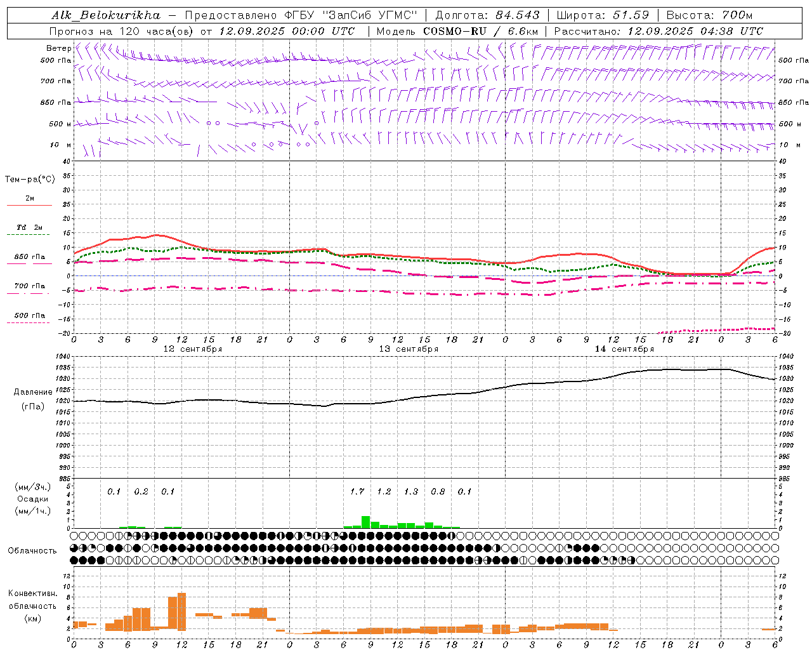Select the latitude value Широта: 51.59
The image size is (812, 650).
click(603, 15)
